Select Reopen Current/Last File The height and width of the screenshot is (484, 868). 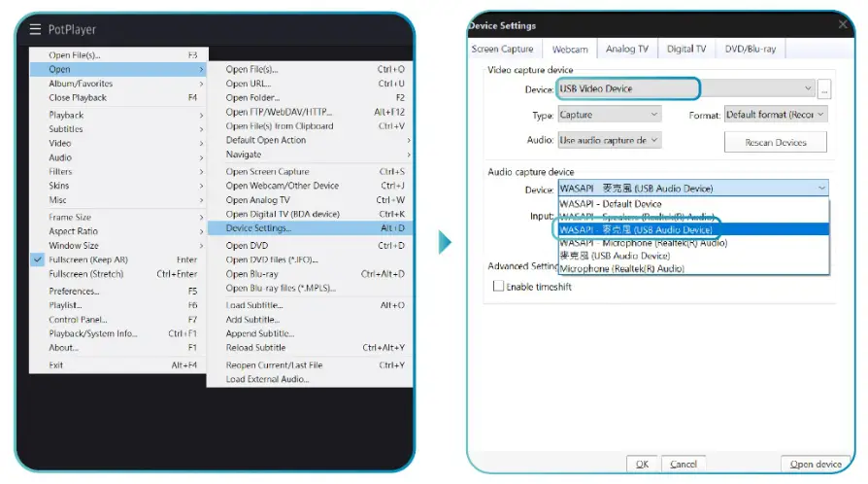coord(310,364)
